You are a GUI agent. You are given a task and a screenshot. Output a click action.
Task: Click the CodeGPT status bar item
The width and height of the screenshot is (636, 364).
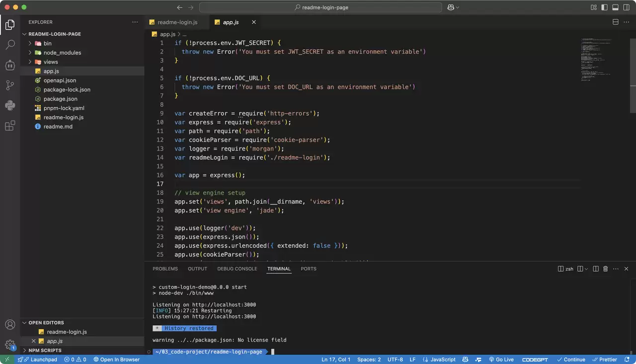[x=536, y=360]
